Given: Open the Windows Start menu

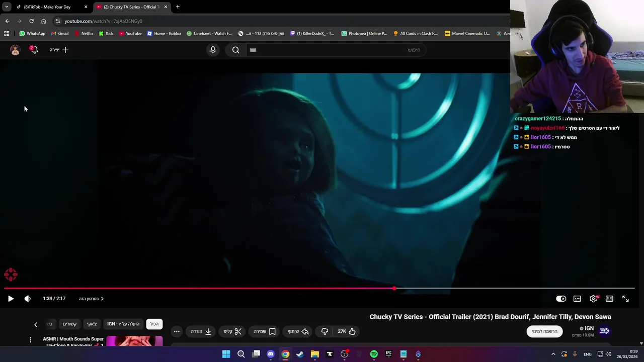Looking at the screenshot, I should click(226, 354).
